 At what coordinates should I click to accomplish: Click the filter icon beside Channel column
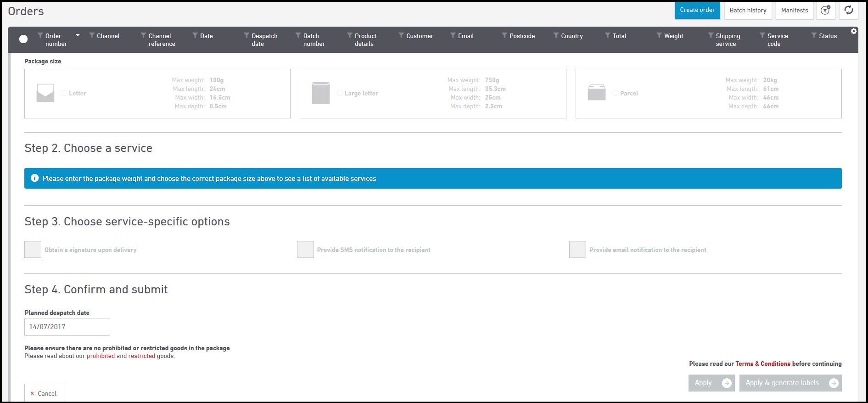[x=92, y=36]
